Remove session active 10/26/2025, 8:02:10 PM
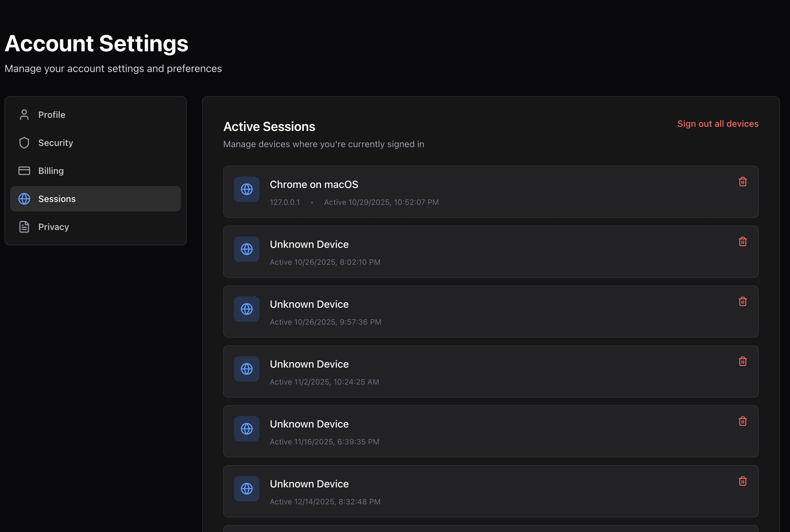Image resolution: width=790 pixels, height=532 pixels. (x=742, y=241)
